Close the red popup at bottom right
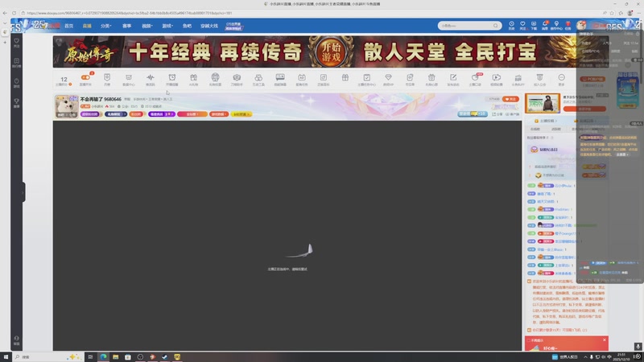The image size is (644, 362). 605,339
